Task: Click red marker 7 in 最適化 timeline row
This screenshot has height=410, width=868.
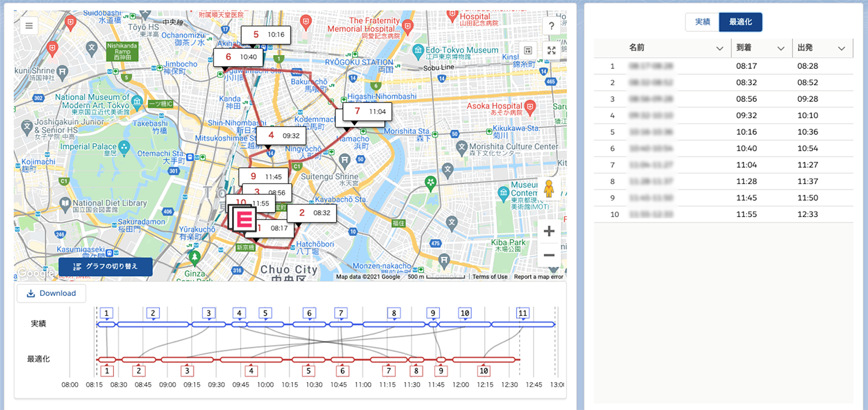Action: (389, 371)
